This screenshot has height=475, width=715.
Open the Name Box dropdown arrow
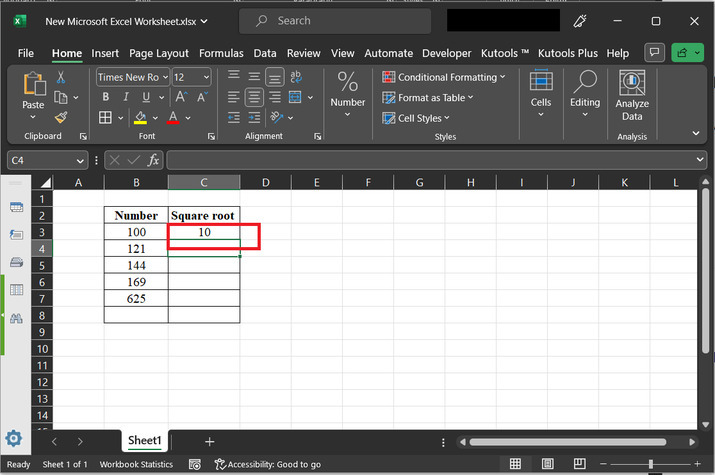tap(80, 160)
